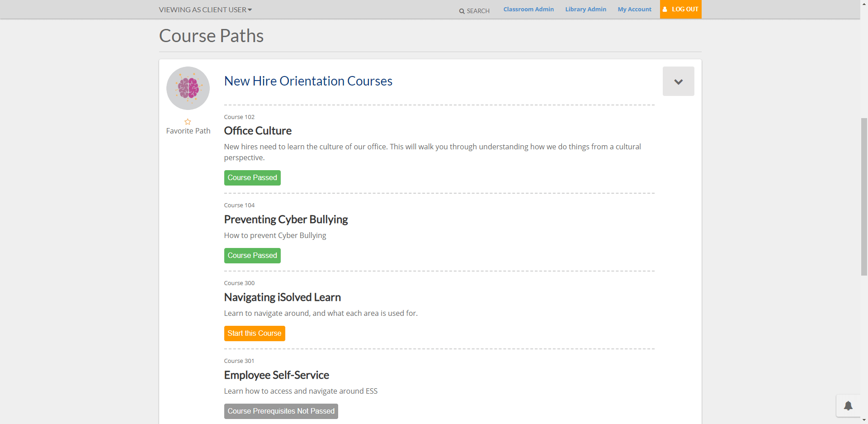Click the 'Course 301' label

click(x=239, y=361)
